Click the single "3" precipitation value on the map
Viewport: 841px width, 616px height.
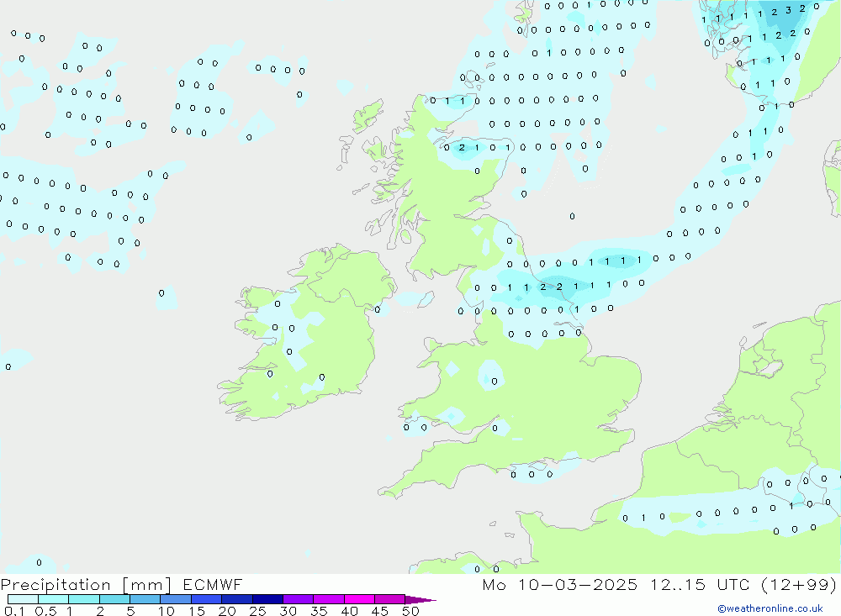click(x=788, y=10)
